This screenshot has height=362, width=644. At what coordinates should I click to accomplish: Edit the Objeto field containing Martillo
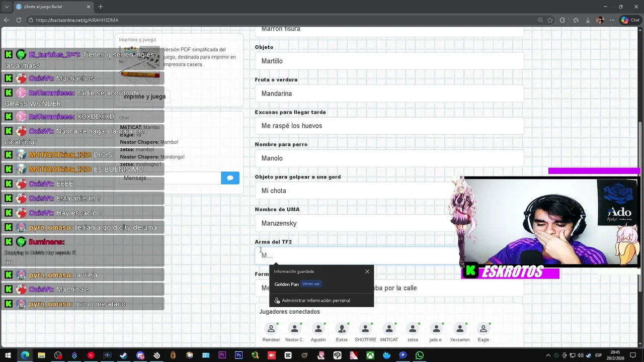pyautogui.click(x=389, y=61)
